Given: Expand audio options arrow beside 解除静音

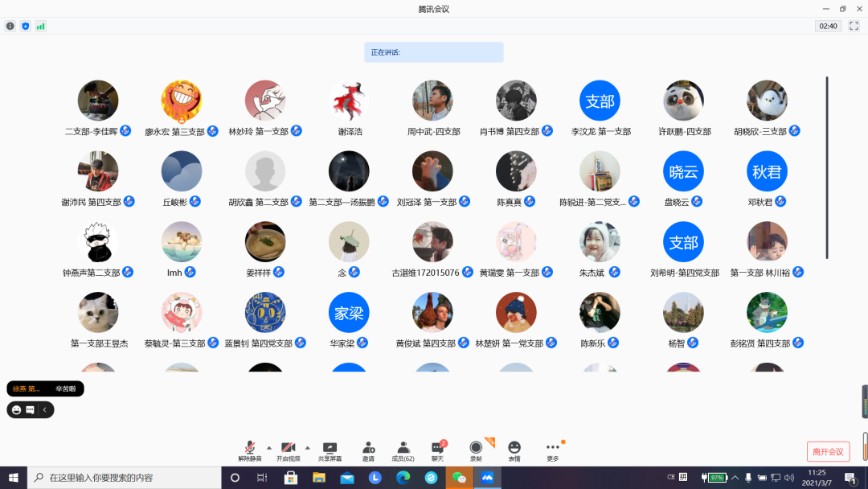Looking at the screenshot, I should point(268,447).
